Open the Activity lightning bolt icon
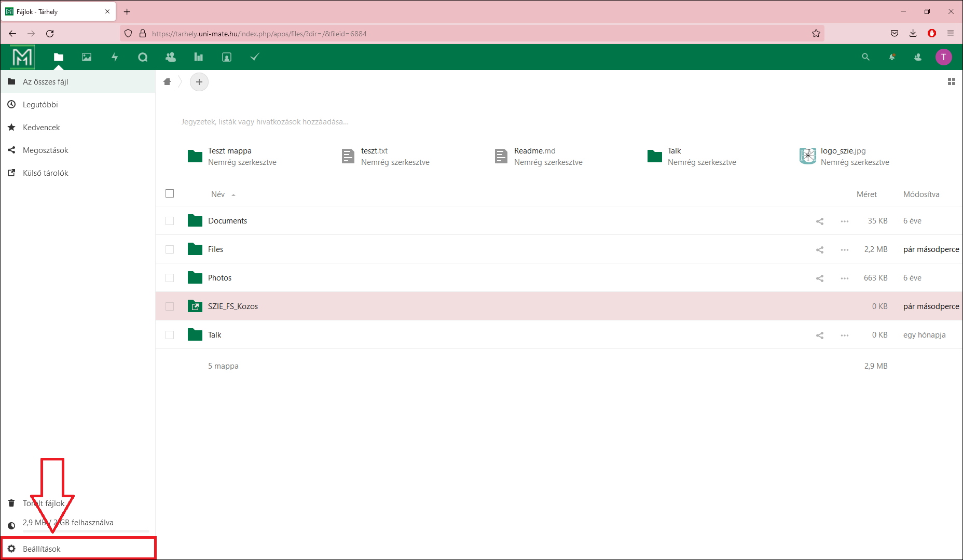 tap(115, 57)
